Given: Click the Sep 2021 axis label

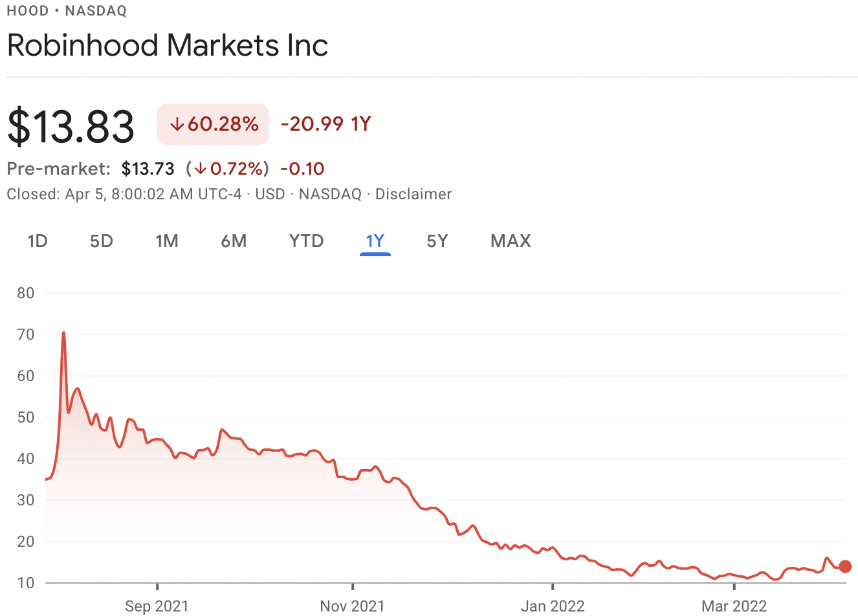Looking at the screenshot, I should point(156,606).
